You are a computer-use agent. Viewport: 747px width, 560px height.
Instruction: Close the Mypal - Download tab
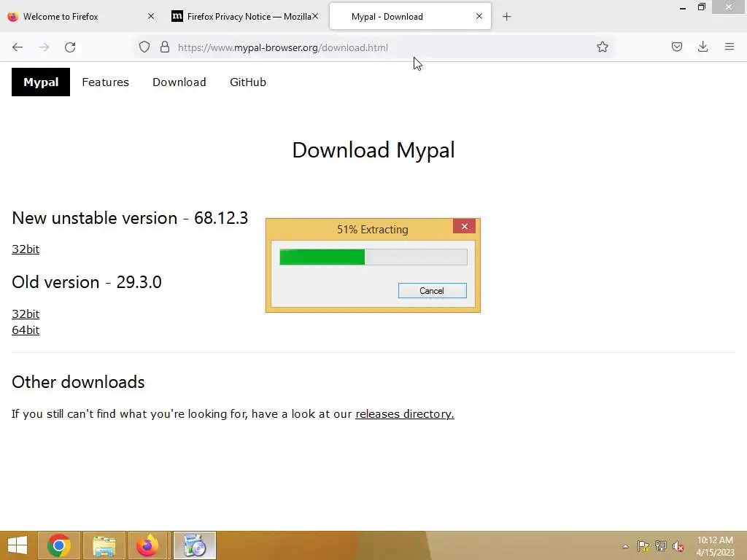point(479,16)
